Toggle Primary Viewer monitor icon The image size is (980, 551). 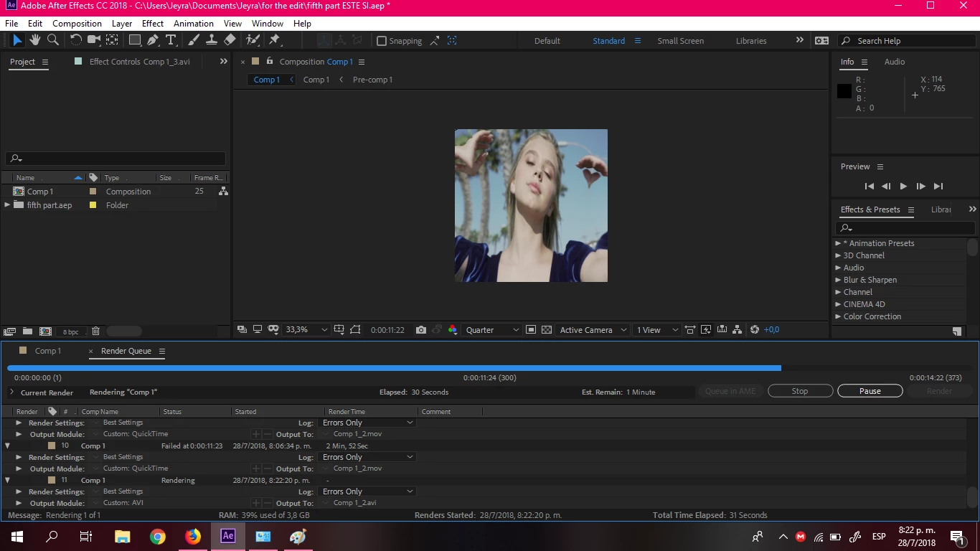[x=257, y=330]
